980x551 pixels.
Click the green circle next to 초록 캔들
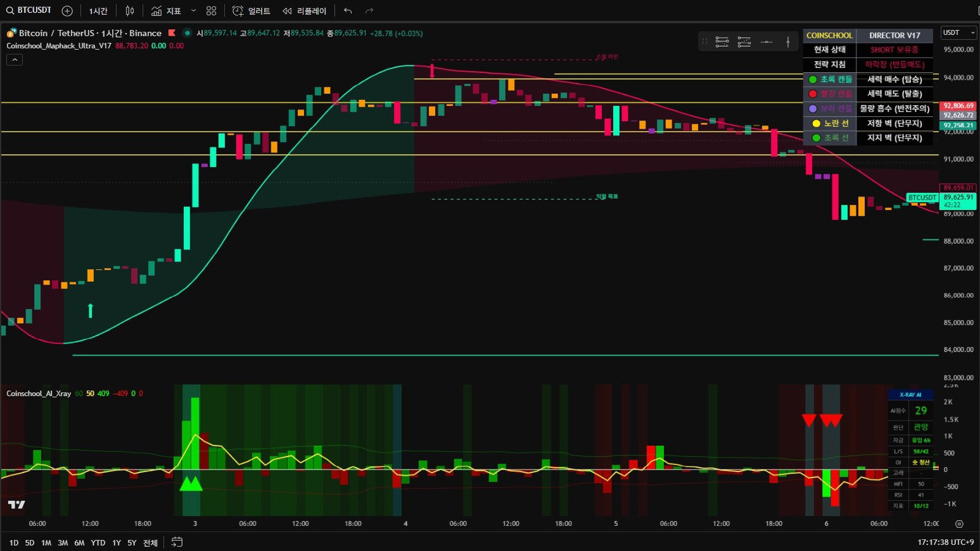coord(813,79)
